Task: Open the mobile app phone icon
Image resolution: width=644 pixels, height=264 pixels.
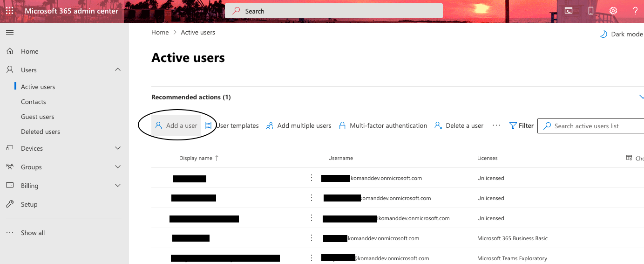Action: tap(591, 11)
